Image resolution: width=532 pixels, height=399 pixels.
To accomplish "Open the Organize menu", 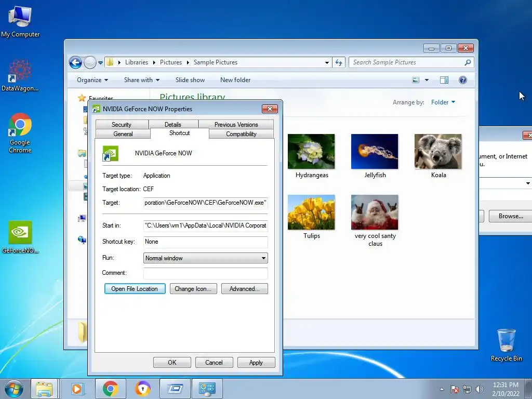I will click(x=92, y=80).
